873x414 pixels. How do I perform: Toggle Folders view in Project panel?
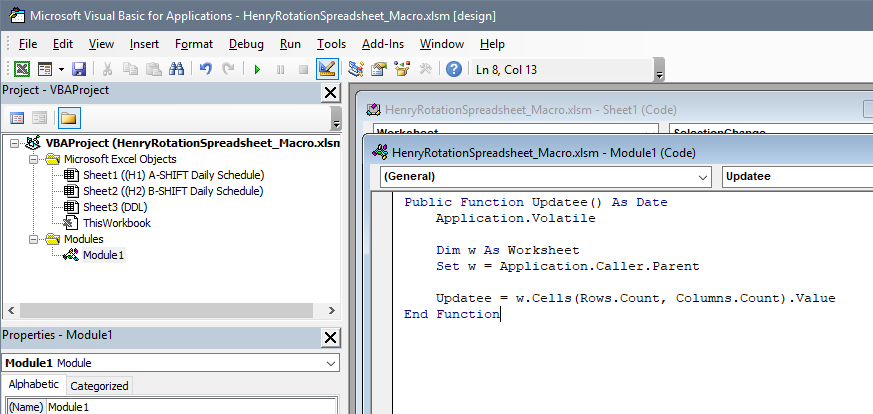pyautogui.click(x=68, y=118)
